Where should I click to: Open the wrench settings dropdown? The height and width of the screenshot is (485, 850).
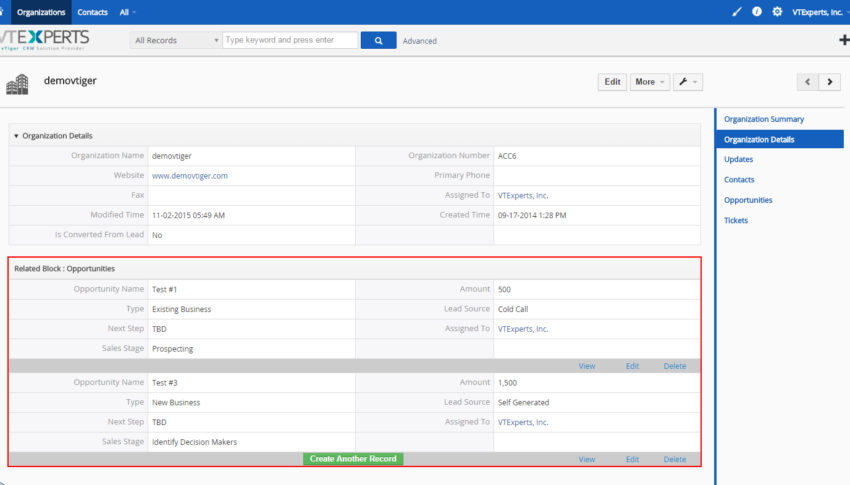tap(688, 82)
